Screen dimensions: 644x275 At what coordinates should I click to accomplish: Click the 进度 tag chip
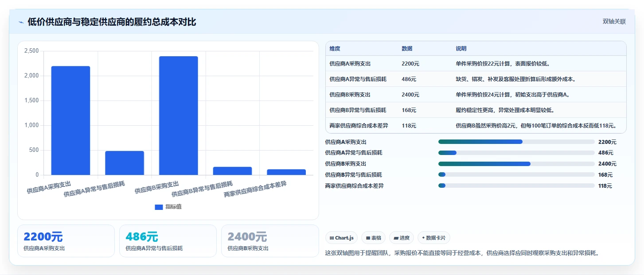tap(402, 238)
